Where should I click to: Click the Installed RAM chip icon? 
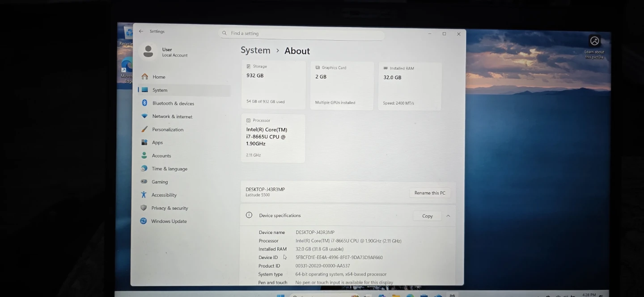386,68
